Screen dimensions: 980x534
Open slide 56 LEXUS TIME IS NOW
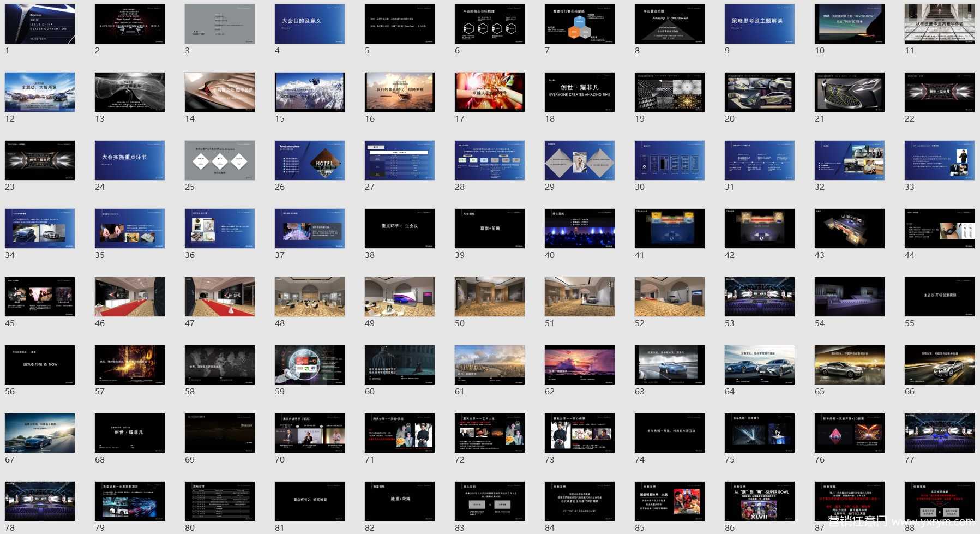pyautogui.click(x=40, y=365)
